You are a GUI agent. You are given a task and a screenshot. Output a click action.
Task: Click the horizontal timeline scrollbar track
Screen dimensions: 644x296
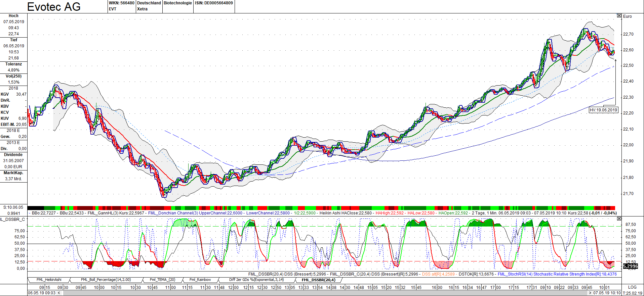click(x=324, y=293)
